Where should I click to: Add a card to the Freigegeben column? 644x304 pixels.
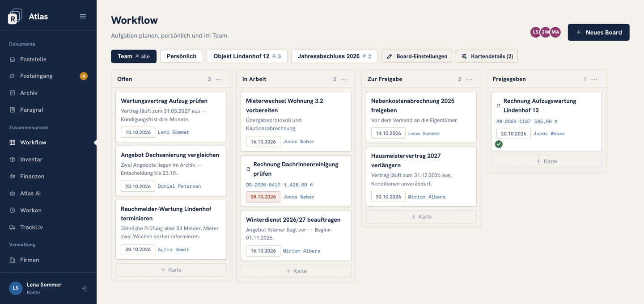pyautogui.click(x=547, y=161)
